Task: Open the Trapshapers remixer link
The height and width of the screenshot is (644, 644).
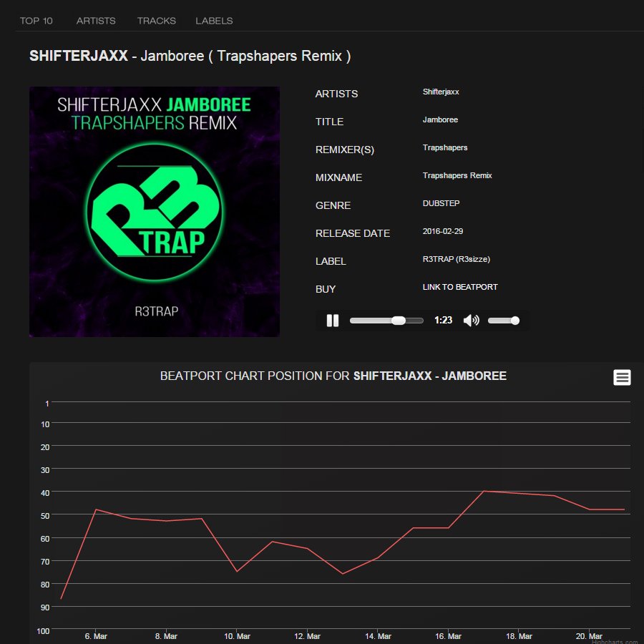Action: 445,148
